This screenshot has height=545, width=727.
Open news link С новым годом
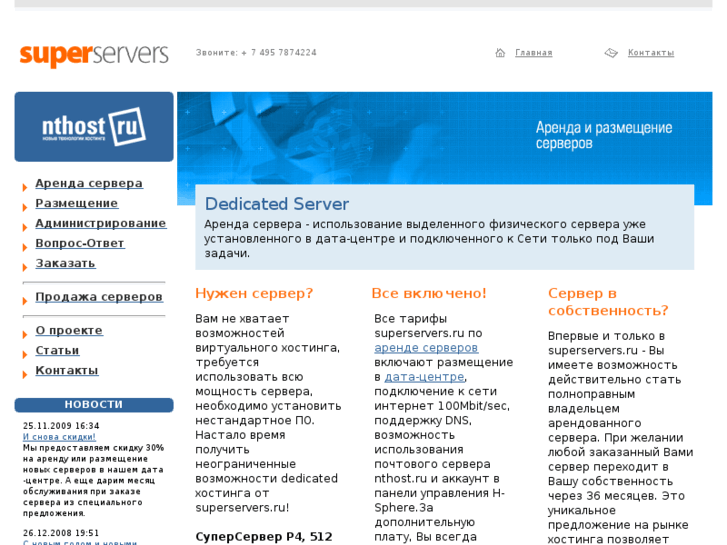click(80, 542)
